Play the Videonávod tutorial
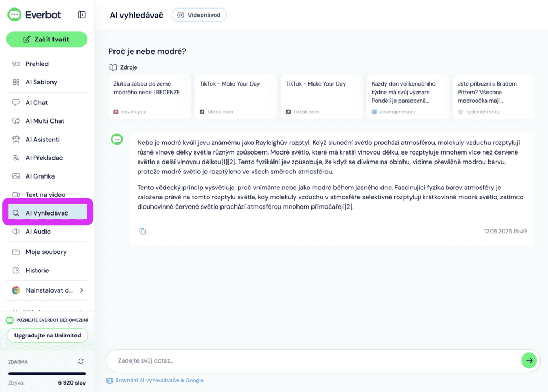The width and height of the screenshot is (548, 392). [x=199, y=15]
